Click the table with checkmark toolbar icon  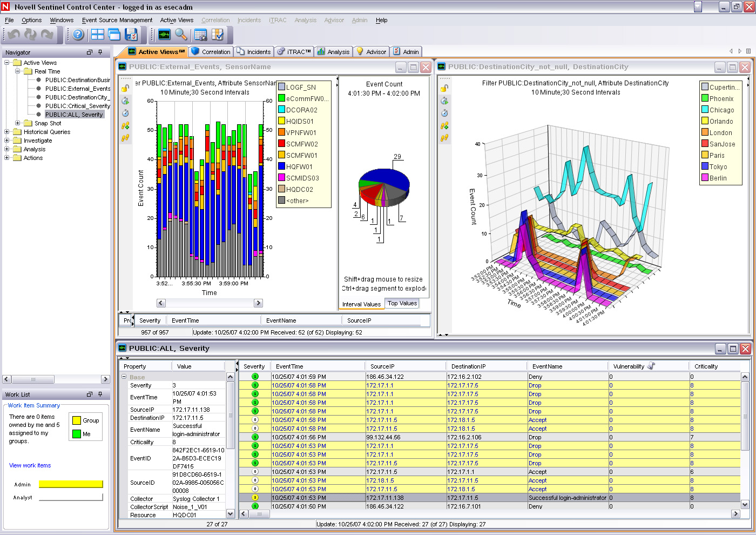click(x=218, y=35)
